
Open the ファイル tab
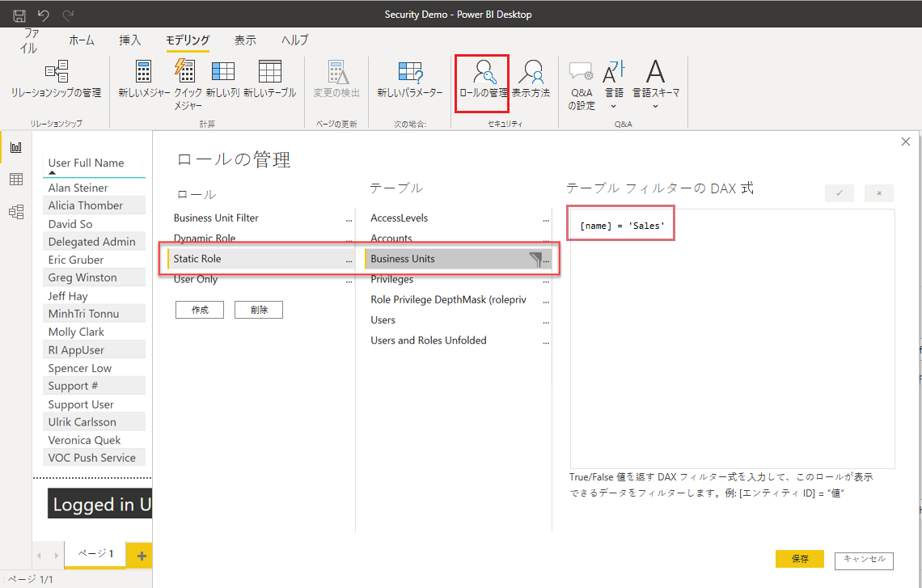click(29, 40)
